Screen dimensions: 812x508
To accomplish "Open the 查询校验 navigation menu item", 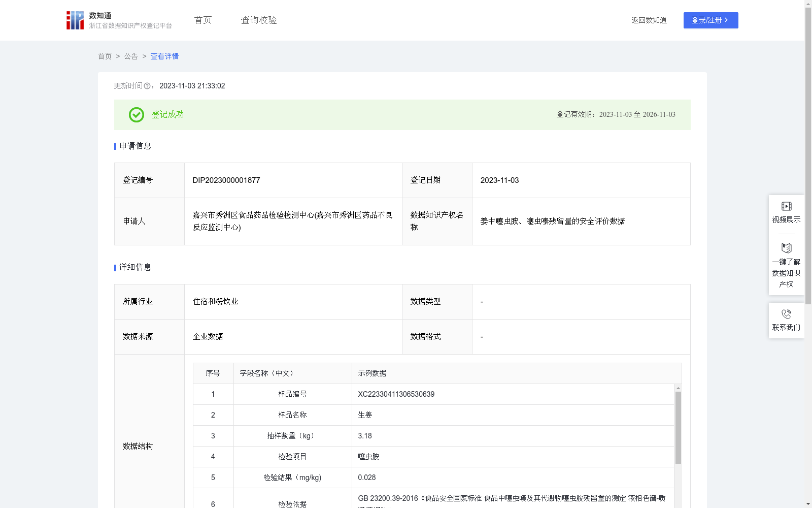I will coord(259,20).
